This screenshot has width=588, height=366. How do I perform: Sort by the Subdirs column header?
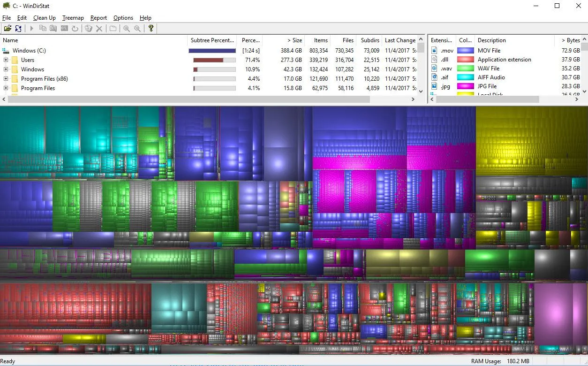pyautogui.click(x=369, y=40)
